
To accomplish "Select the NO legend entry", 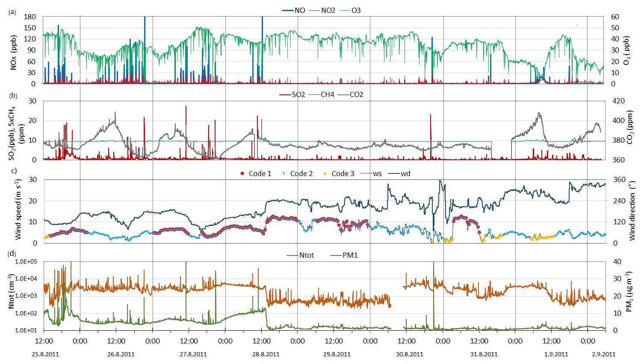I will (x=299, y=10).
